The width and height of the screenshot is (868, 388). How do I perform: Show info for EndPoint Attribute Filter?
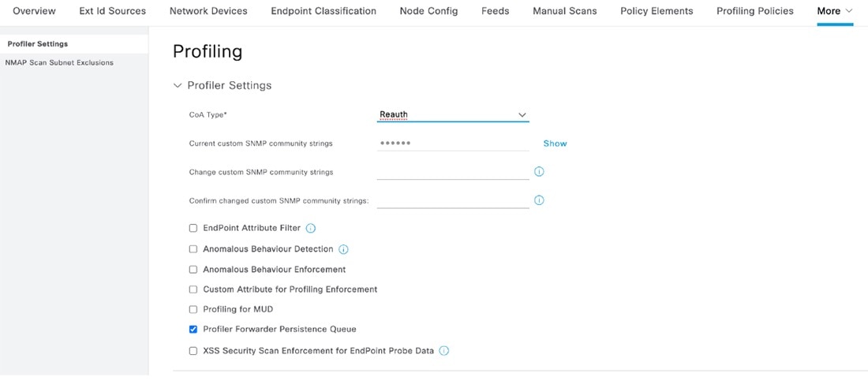311,228
